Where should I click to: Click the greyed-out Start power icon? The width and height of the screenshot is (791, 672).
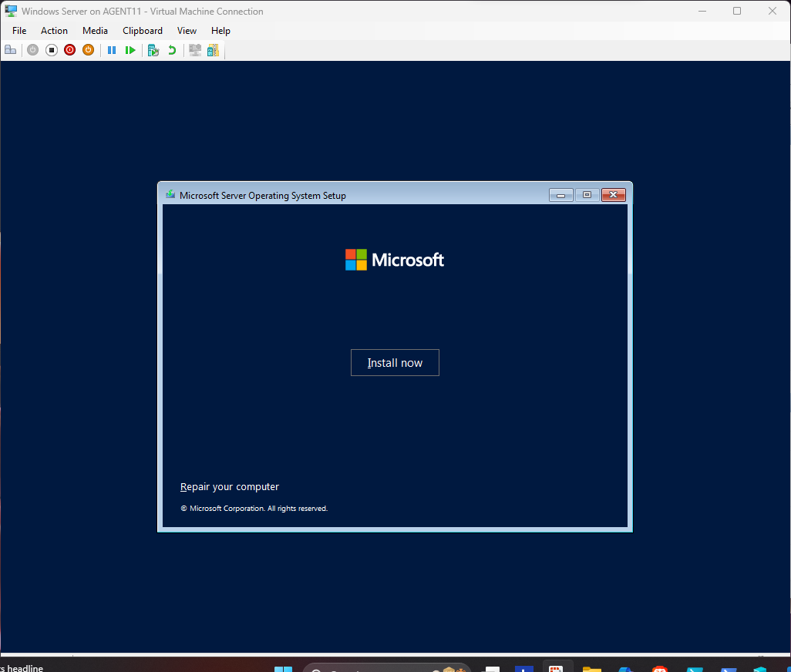[32, 50]
